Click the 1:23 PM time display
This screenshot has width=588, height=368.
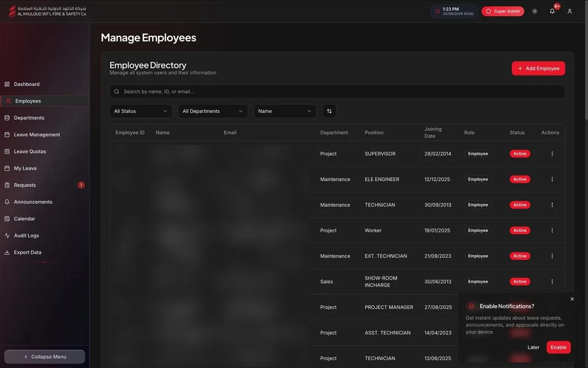[x=451, y=9]
